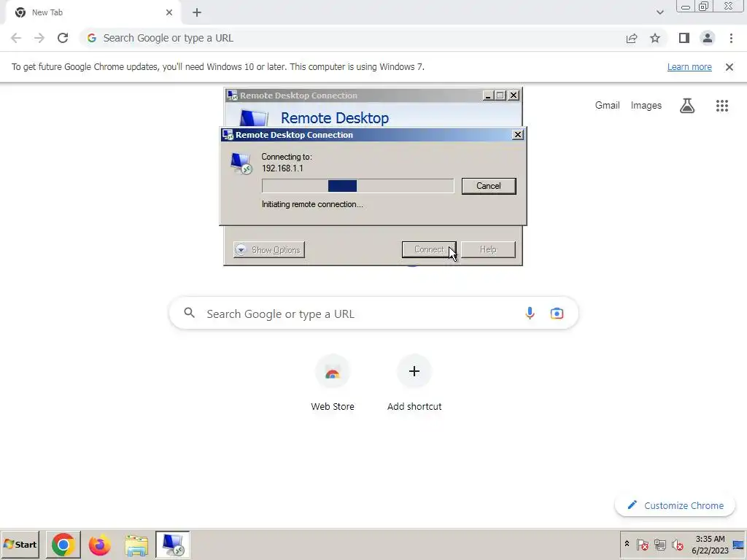Select Remote Desktop taskbar button

pos(172,545)
